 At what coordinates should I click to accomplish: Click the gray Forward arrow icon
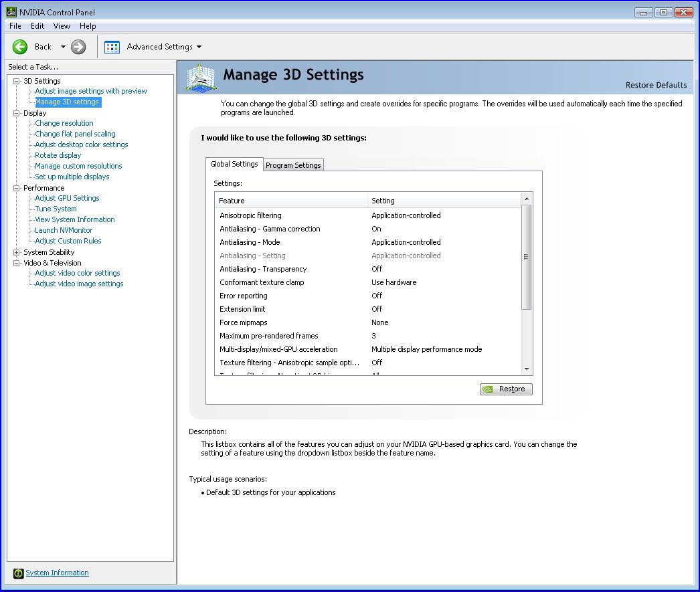point(78,47)
